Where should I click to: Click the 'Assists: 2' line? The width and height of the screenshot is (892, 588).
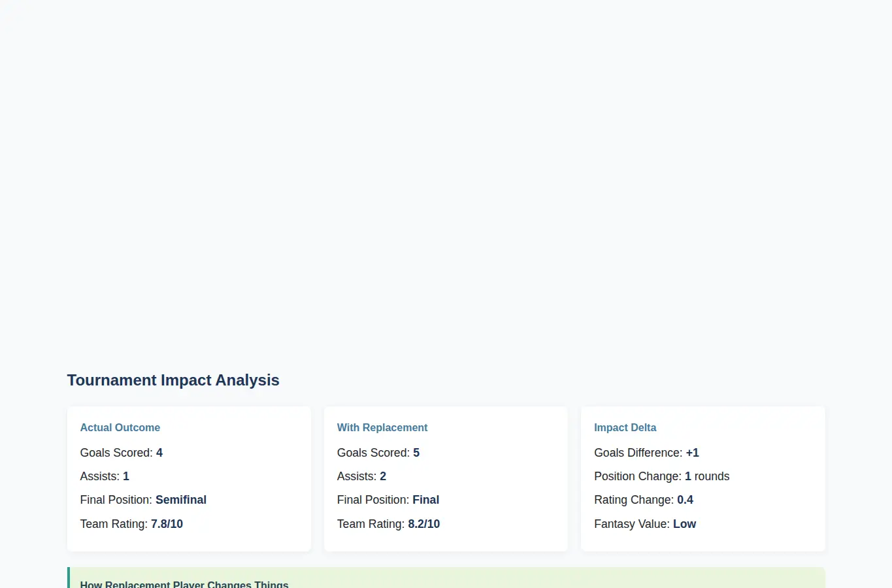pyautogui.click(x=361, y=476)
